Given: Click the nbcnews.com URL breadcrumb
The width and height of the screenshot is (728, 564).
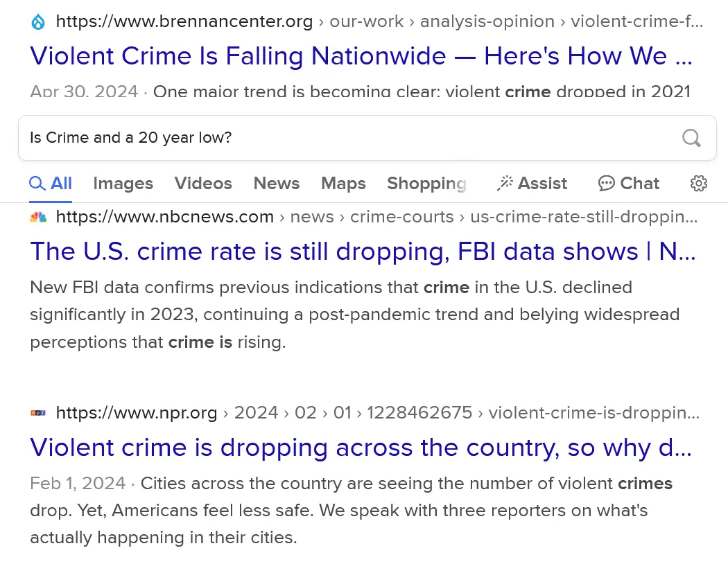Looking at the screenshot, I should [165, 218].
